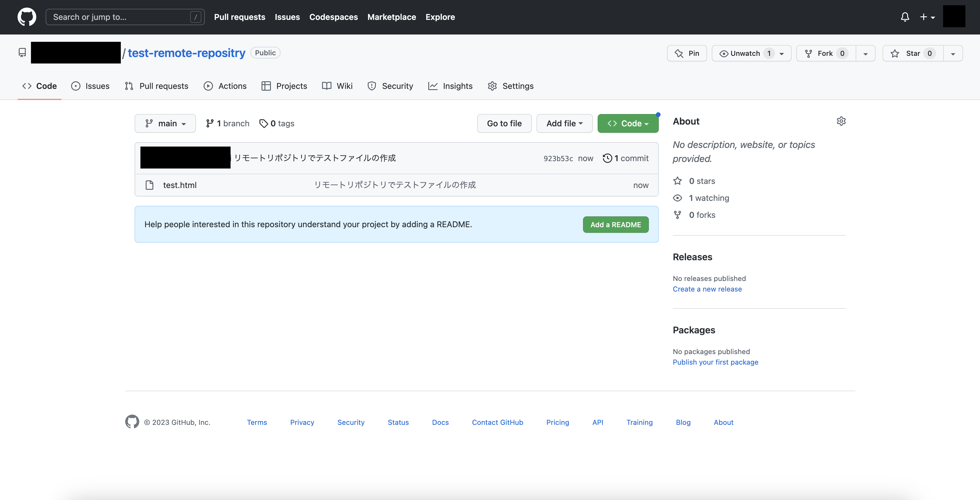Expand the Add file dropdown
This screenshot has height=500, width=980.
click(x=565, y=123)
